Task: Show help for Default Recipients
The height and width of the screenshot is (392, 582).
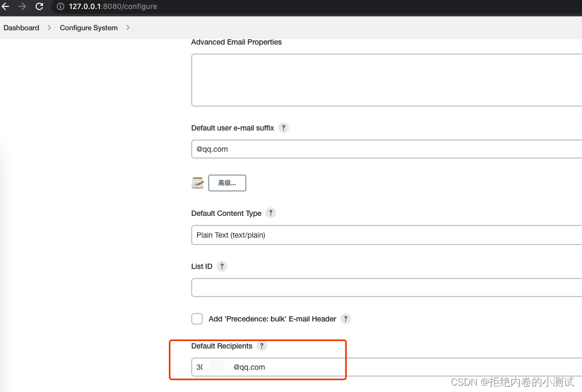Action: (262, 346)
